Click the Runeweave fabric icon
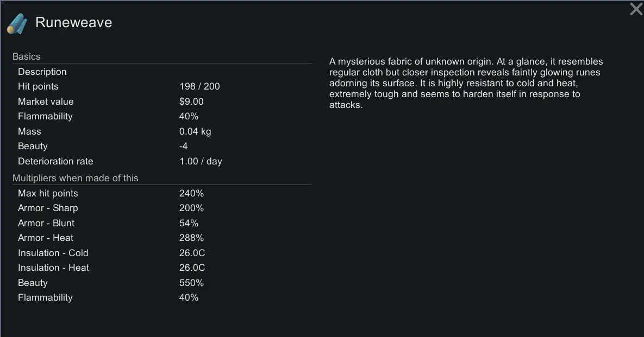This screenshot has height=337, width=644. click(x=16, y=23)
